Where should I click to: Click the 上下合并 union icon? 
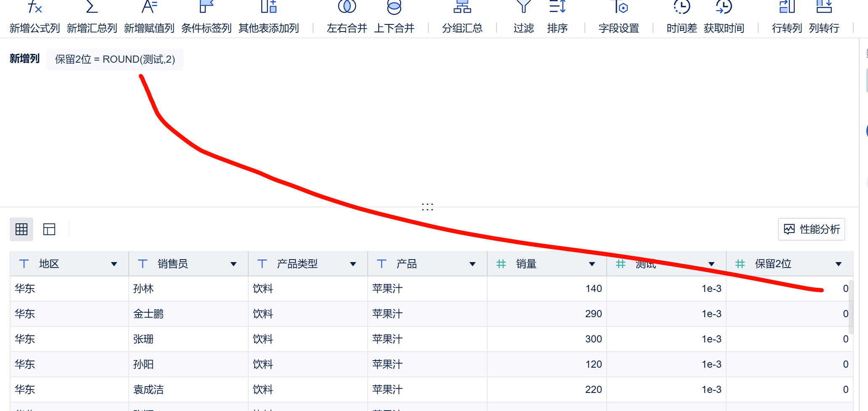[394, 7]
